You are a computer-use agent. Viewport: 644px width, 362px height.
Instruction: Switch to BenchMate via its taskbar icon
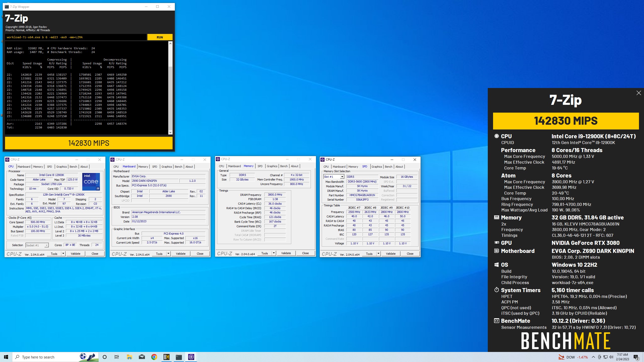(166, 357)
